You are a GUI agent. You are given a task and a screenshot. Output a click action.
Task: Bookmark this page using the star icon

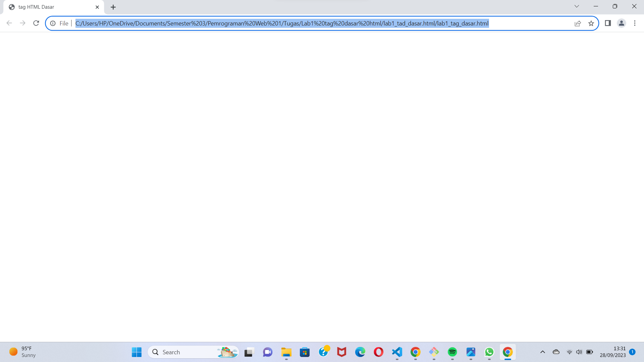click(591, 23)
